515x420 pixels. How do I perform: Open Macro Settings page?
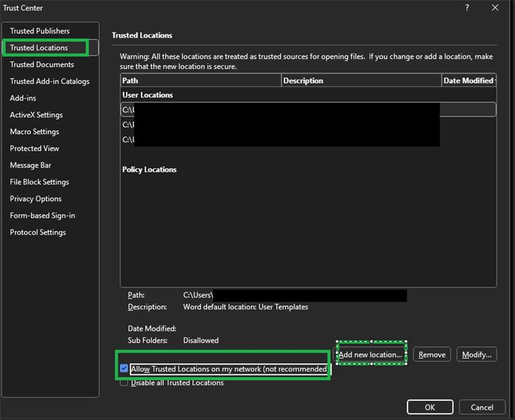click(35, 131)
